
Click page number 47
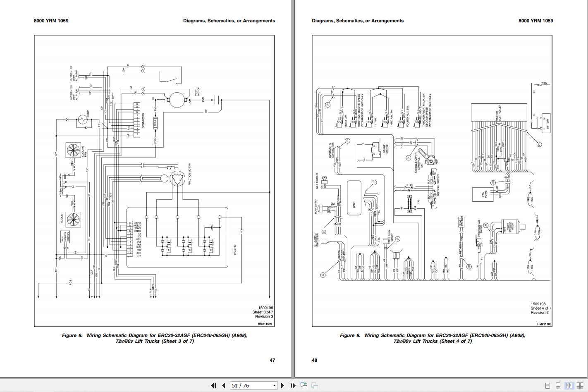272,360
